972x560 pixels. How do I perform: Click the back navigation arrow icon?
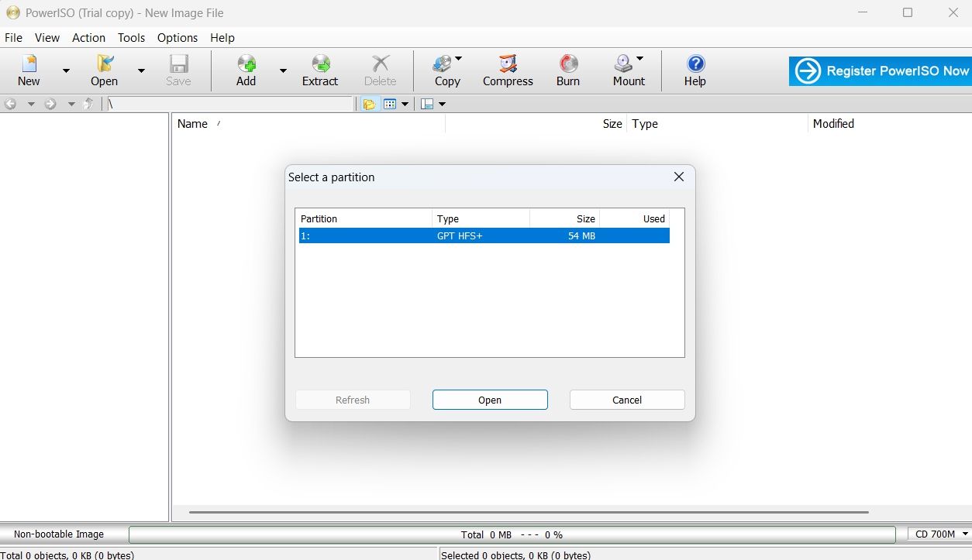pyautogui.click(x=11, y=103)
